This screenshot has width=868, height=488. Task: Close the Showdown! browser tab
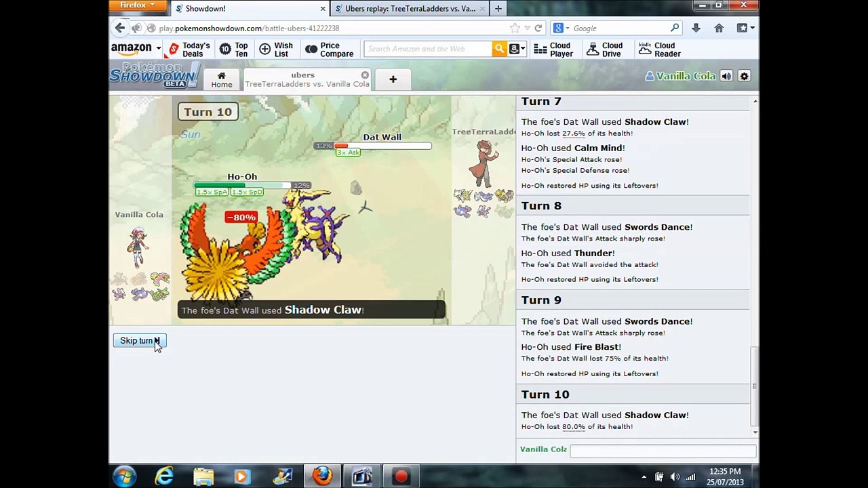pyautogui.click(x=323, y=8)
